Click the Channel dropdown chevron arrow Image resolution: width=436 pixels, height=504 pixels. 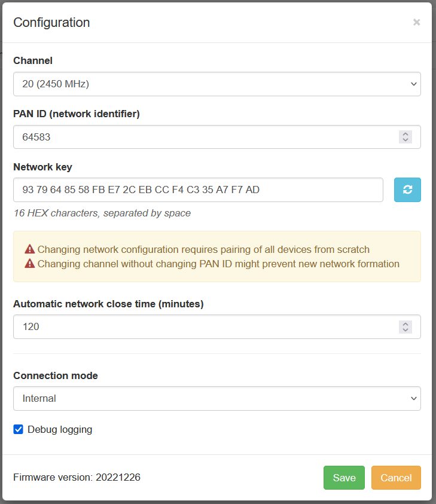point(413,84)
